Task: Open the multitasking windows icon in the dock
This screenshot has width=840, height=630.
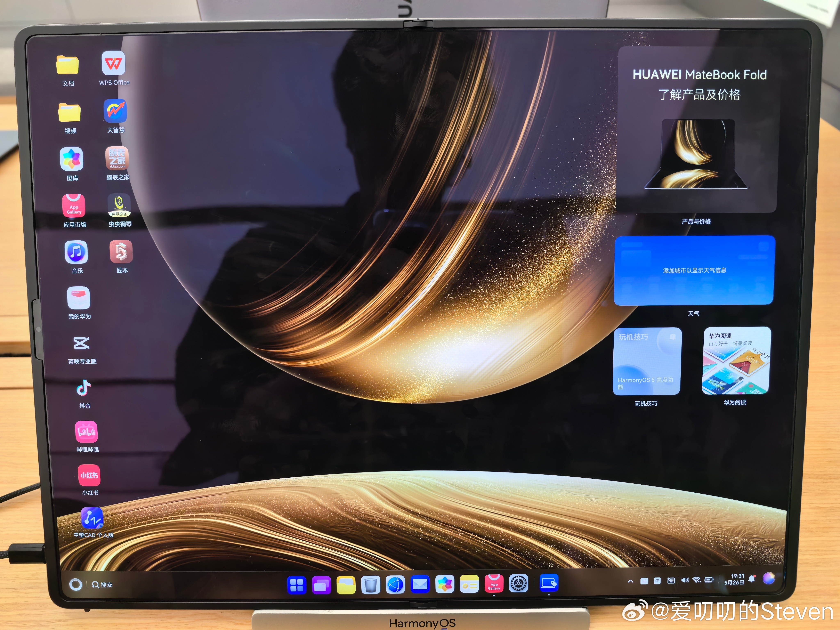Action: coord(321,585)
